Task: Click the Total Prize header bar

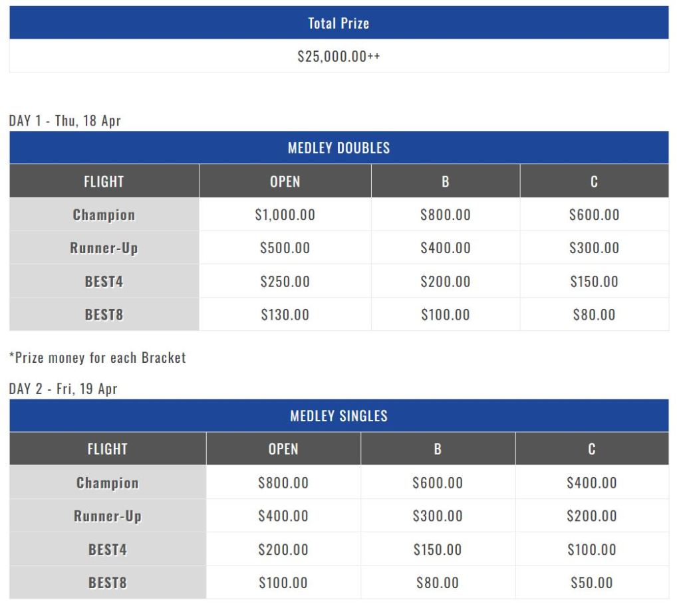Action: pos(339,23)
